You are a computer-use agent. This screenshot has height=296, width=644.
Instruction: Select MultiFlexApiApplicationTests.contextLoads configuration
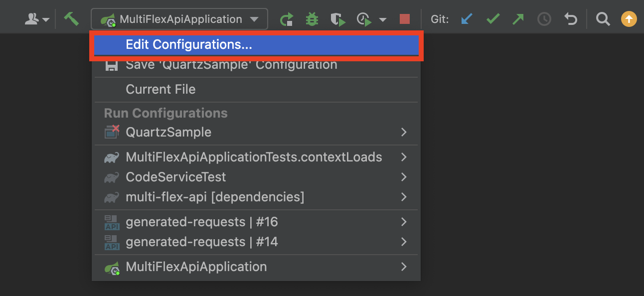coord(256,157)
